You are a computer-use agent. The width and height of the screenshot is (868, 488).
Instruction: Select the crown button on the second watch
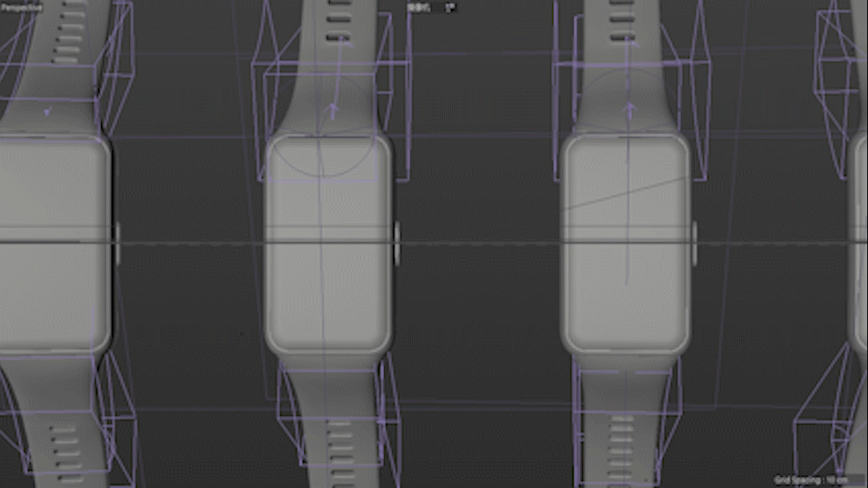pos(397,243)
